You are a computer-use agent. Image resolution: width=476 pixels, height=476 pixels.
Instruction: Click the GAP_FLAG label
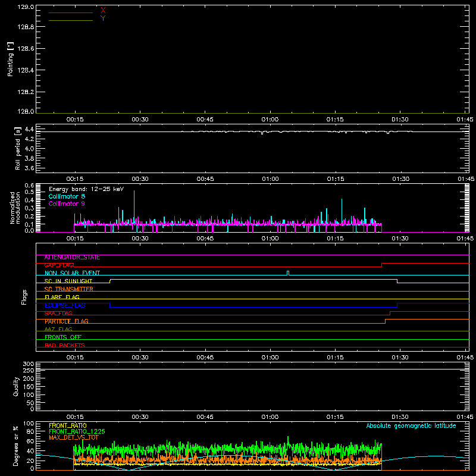point(59,265)
